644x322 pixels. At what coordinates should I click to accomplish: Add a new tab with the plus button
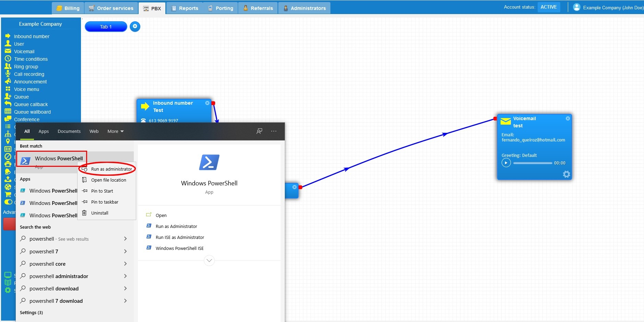tap(135, 26)
